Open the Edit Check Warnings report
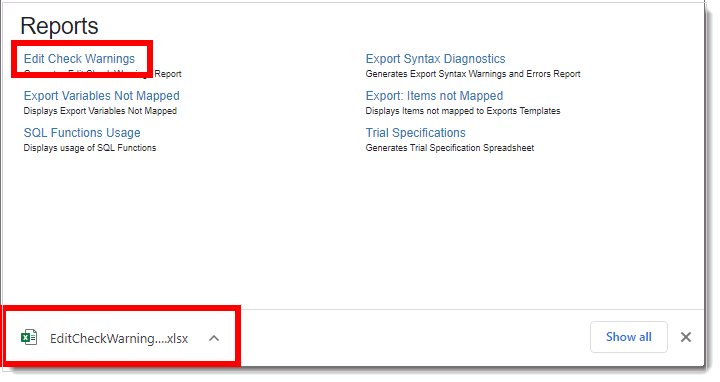The width and height of the screenshot is (720, 382). coord(79,59)
